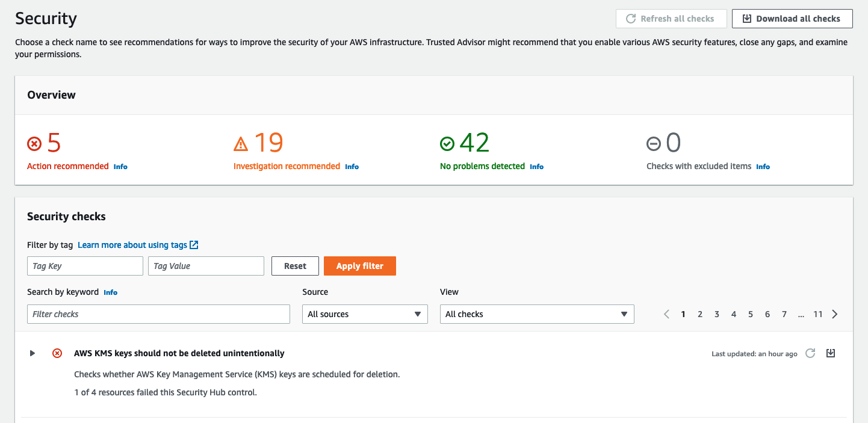The width and height of the screenshot is (868, 423).
Task: Click the 5 Action recommended count
Action: tap(54, 143)
